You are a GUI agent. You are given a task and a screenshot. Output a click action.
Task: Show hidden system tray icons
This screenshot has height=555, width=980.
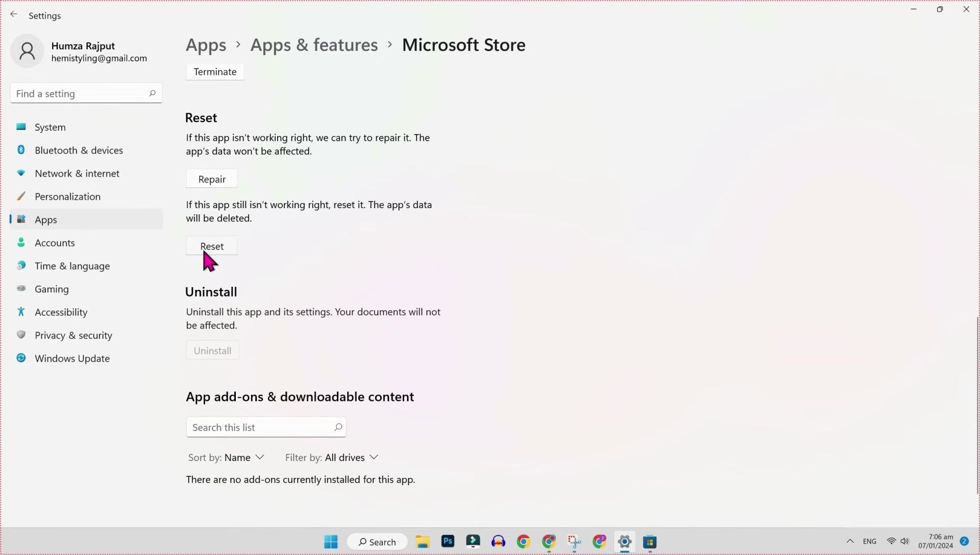point(850,541)
